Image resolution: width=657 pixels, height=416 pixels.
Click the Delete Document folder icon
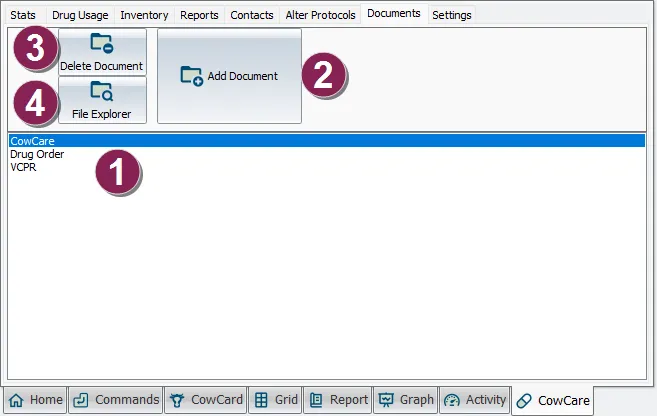pos(102,43)
